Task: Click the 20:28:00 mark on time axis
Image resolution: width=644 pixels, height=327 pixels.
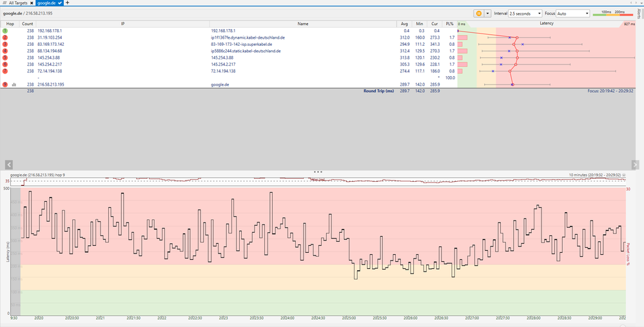Action: click(x=534, y=318)
